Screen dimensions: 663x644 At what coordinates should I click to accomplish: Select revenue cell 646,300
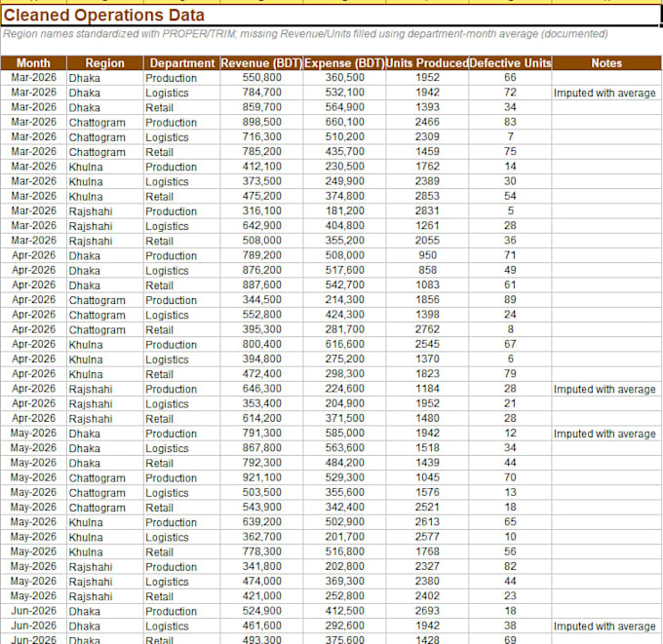261,389
